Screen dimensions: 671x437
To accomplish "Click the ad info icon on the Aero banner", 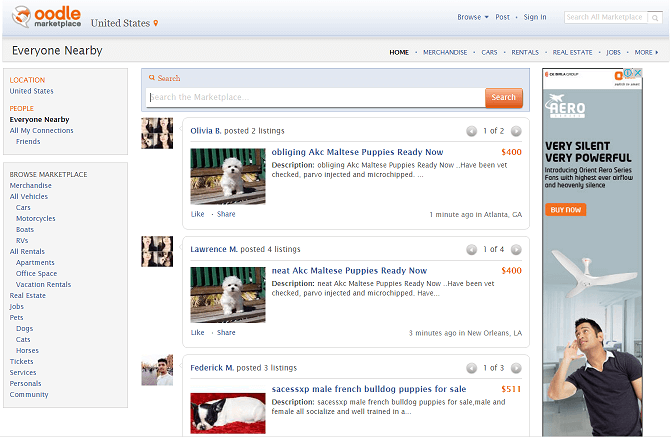I will coord(628,73).
